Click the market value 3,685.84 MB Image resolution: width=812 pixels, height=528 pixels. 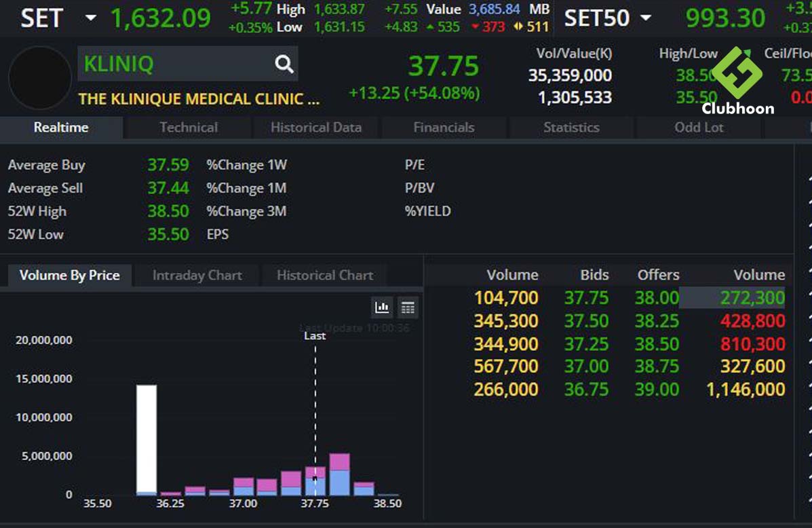pyautogui.click(x=509, y=10)
